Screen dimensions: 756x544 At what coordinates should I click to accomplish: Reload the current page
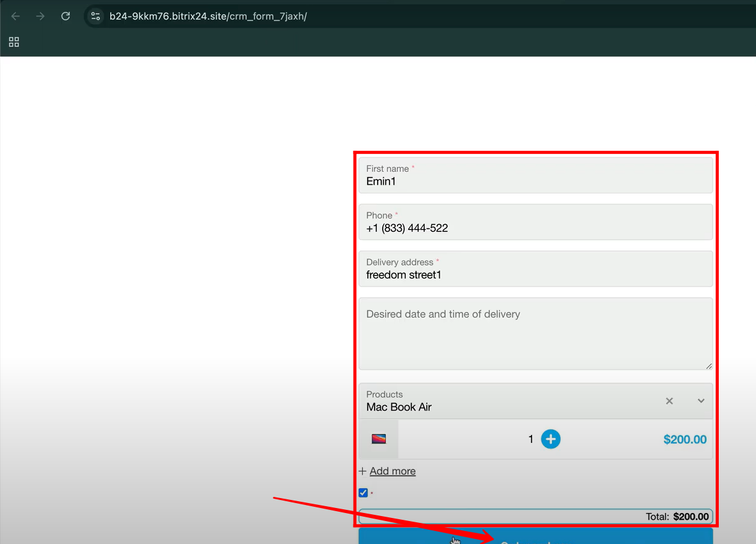pyautogui.click(x=65, y=16)
